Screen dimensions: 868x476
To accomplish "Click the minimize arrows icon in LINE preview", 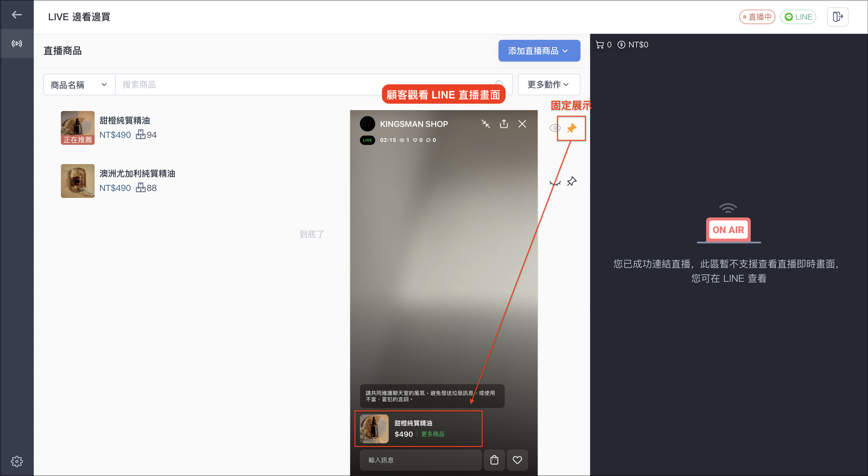I will pos(486,124).
